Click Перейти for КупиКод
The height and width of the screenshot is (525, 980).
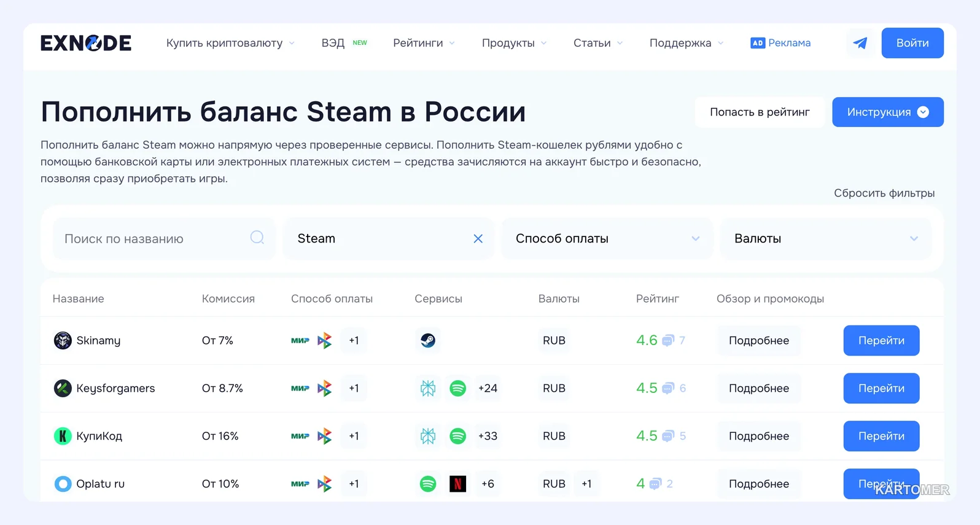[881, 436]
